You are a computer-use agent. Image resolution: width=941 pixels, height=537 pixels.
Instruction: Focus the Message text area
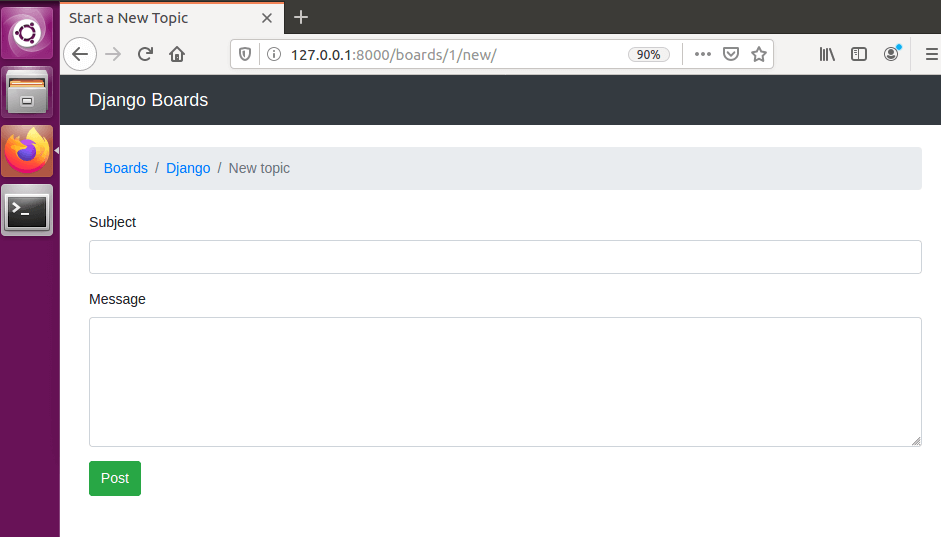click(505, 382)
